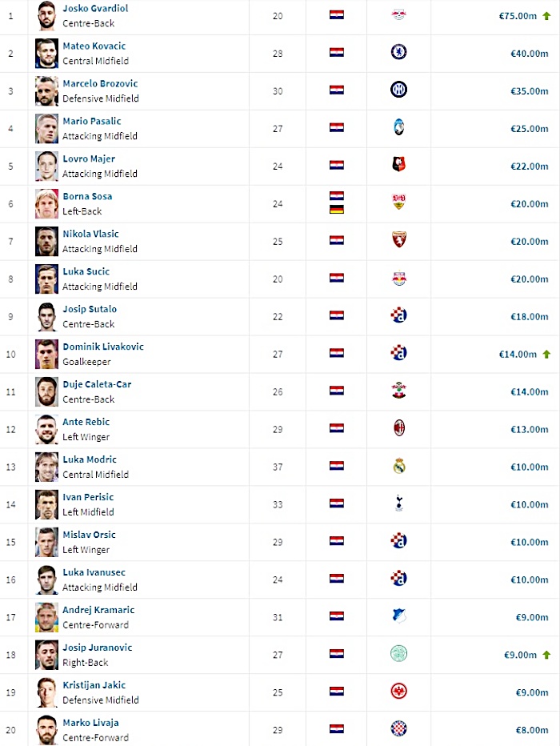560x746 pixels.
Task: Click the Eintracht Frankfurt crest icon
Action: (x=399, y=692)
